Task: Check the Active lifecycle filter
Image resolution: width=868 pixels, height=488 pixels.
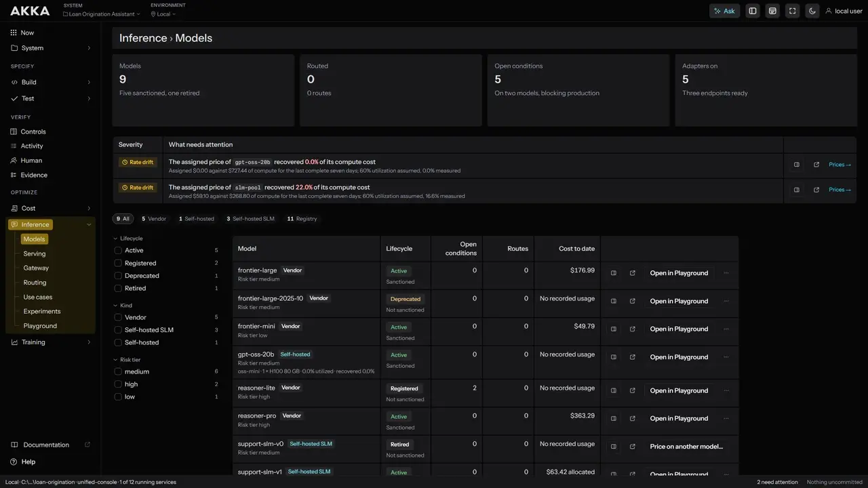Action: tap(118, 250)
